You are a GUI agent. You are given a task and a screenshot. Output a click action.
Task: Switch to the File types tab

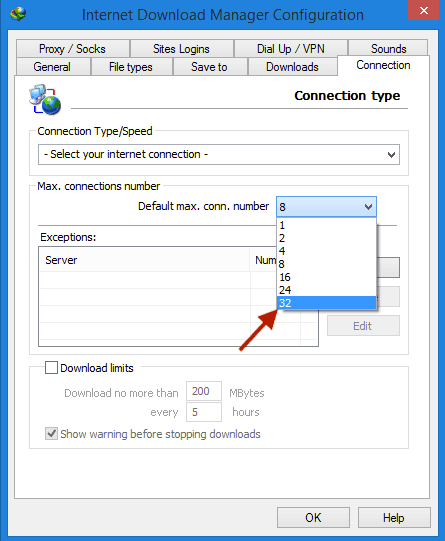pos(131,67)
